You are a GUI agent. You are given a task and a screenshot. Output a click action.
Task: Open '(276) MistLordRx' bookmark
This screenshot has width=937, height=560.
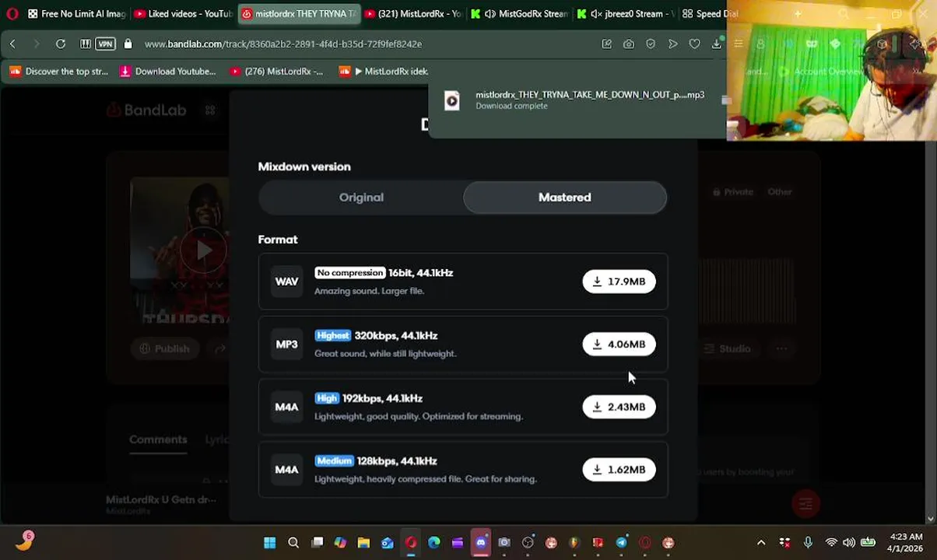(x=276, y=72)
